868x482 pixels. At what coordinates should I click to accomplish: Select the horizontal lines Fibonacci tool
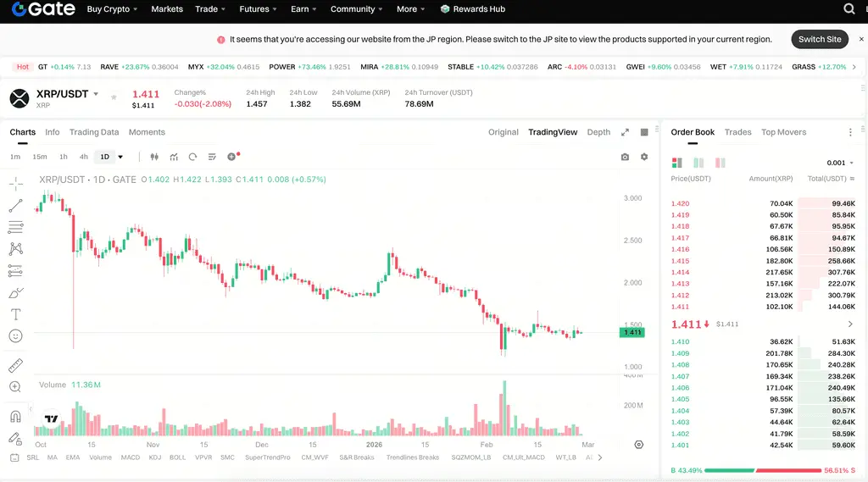tap(15, 227)
